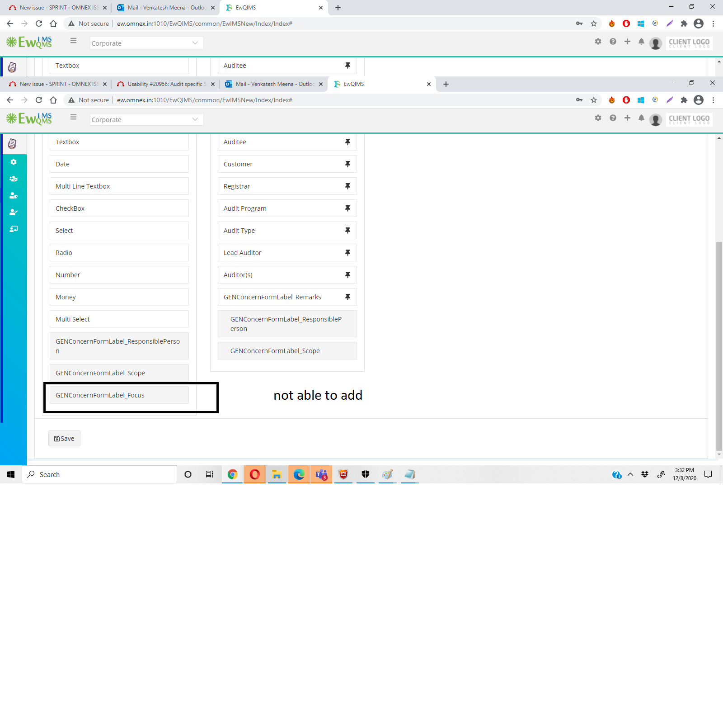Click the pin icon on Audit Program row
The width and height of the screenshot is (723, 728).
(347, 208)
